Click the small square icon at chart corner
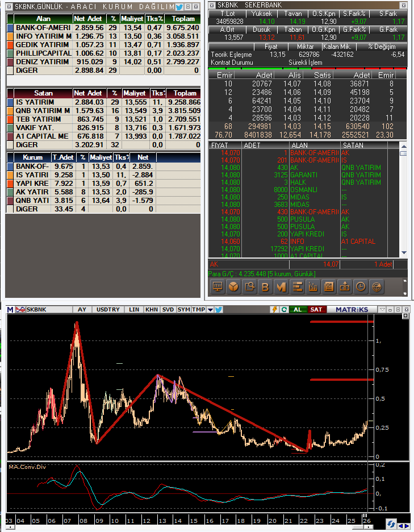Image resolution: width=414 pixels, height=532 pixels. pyautogui.click(x=405, y=316)
